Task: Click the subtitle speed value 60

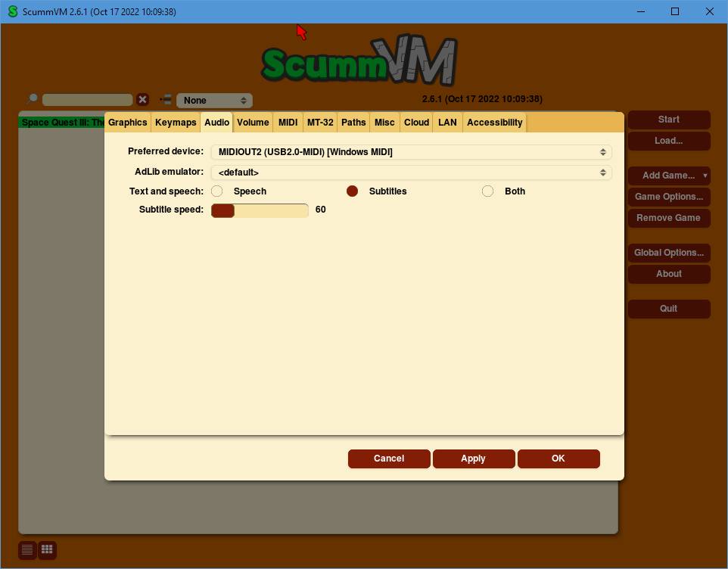Action: click(x=320, y=210)
